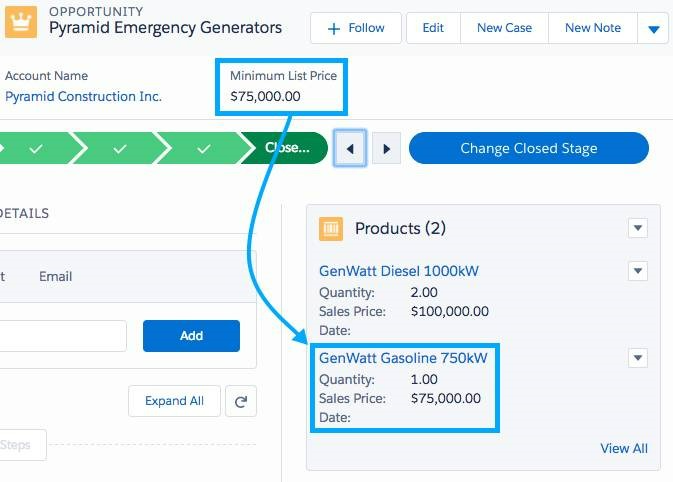673x482 pixels.
Task: Select the completed stage just before Closed
Action: point(204,149)
